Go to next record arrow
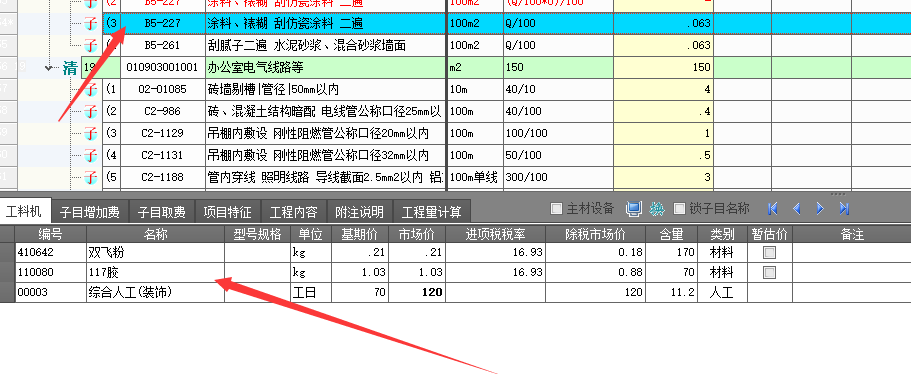911x388 pixels. click(820, 209)
